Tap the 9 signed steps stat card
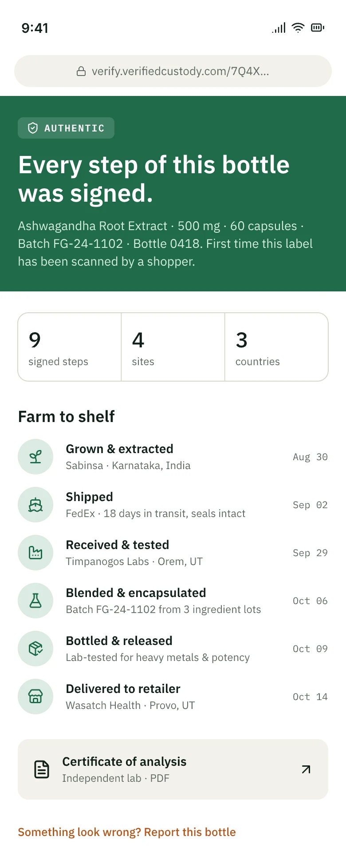The image size is (346, 868). point(70,347)
